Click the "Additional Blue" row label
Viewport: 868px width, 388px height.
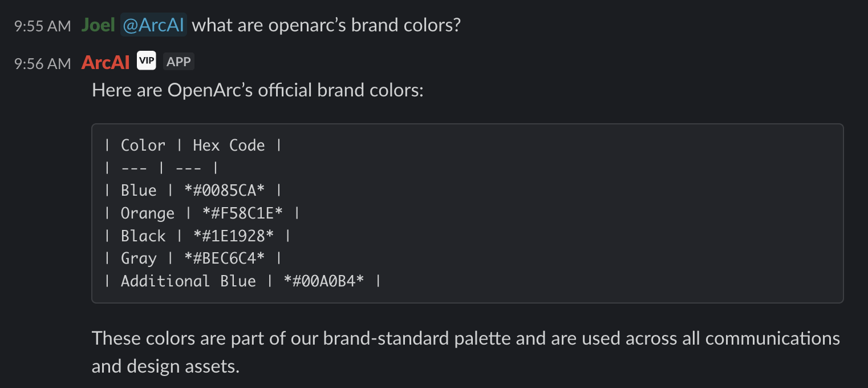[x=188, y=281]
